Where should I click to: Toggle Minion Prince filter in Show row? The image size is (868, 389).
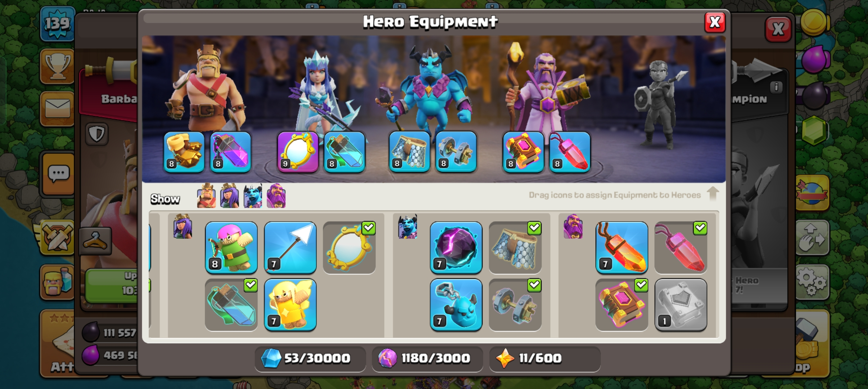(253, 196)
